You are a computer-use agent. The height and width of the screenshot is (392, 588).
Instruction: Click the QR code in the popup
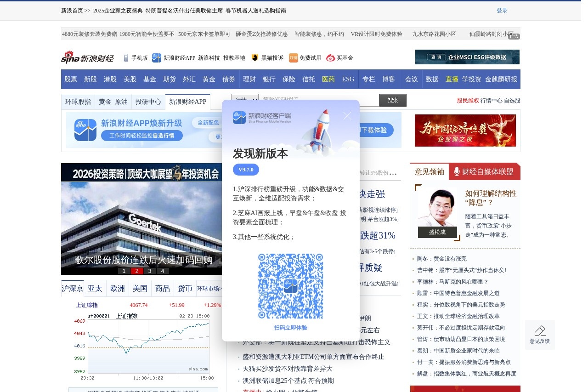coord(290,286)
